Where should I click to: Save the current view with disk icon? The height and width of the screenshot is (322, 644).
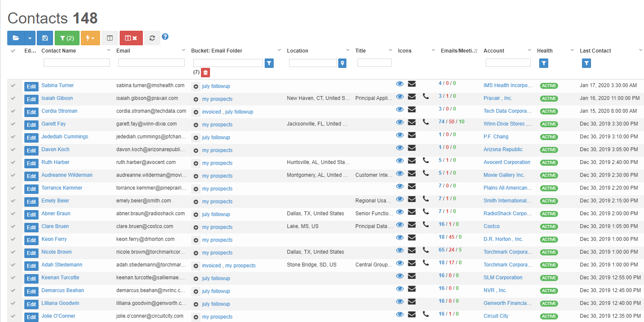(x=45, y=38)
